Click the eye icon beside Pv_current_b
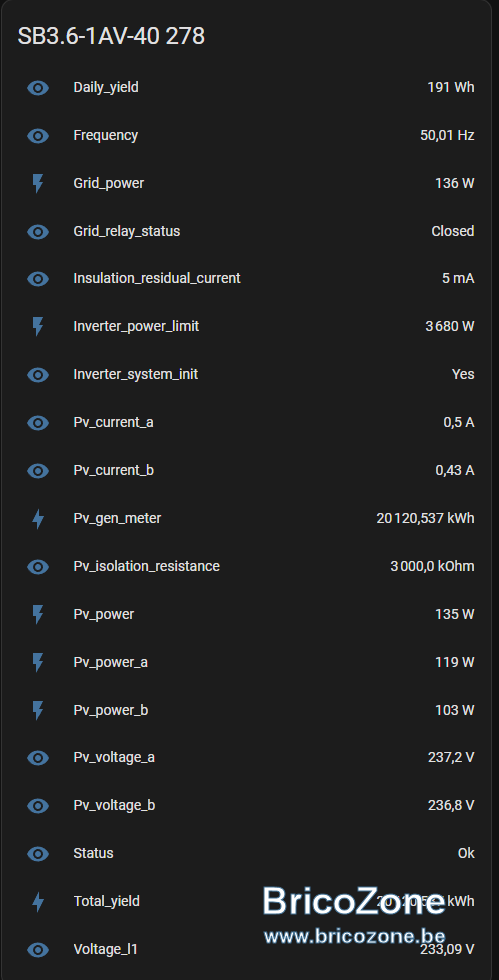 tap(38, 471)
